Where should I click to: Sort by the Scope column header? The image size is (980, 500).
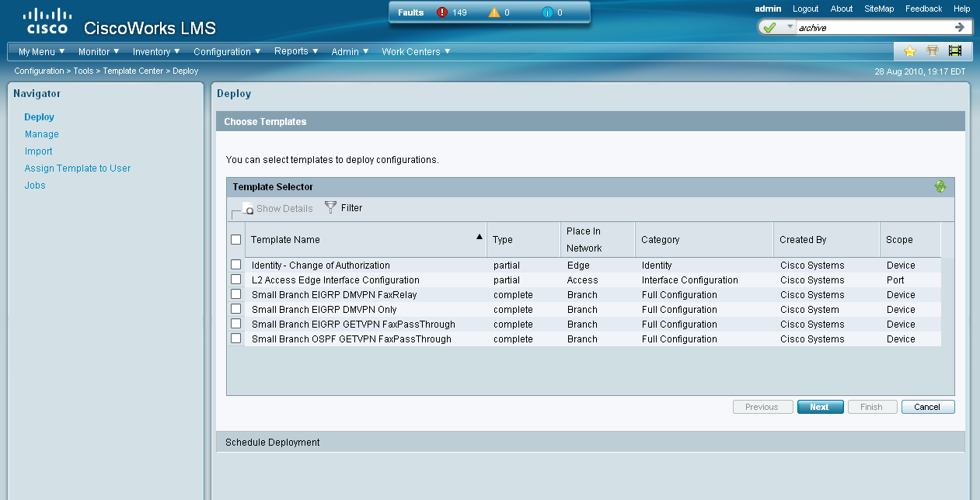910,240
